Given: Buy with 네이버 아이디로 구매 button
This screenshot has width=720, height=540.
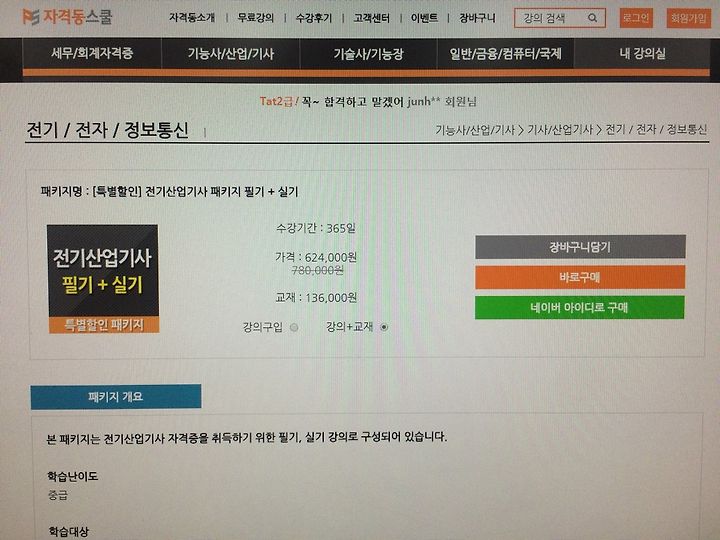Looking at the screenshot, I should pos(579,307).
